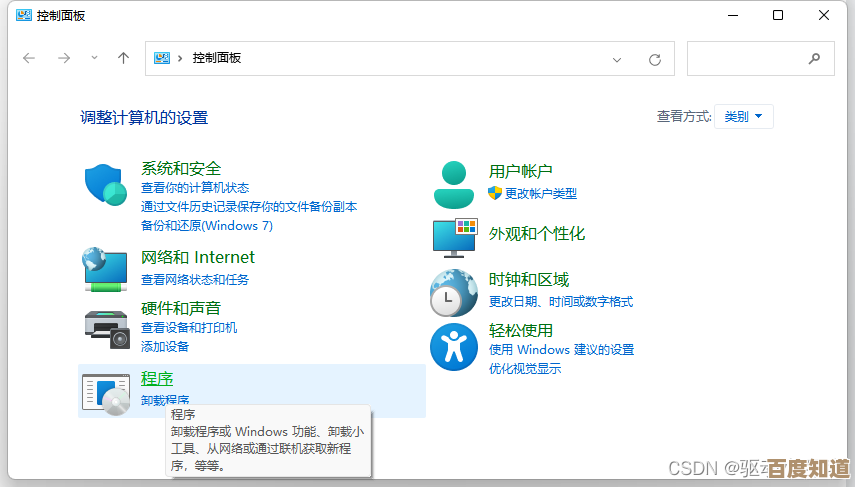Expand address bar history dropdown
The width and height of the screenshot is (855, 487).
point(617,59)
